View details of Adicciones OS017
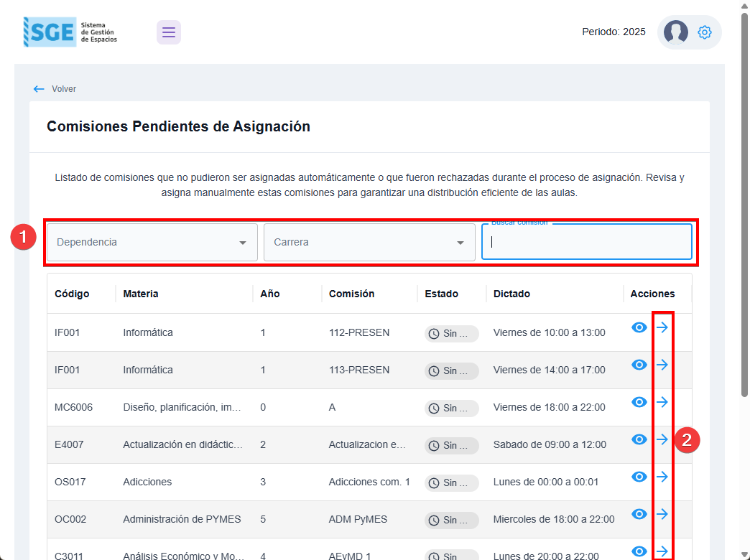Viewport: 750px width, 560px height. pos(639,477)
